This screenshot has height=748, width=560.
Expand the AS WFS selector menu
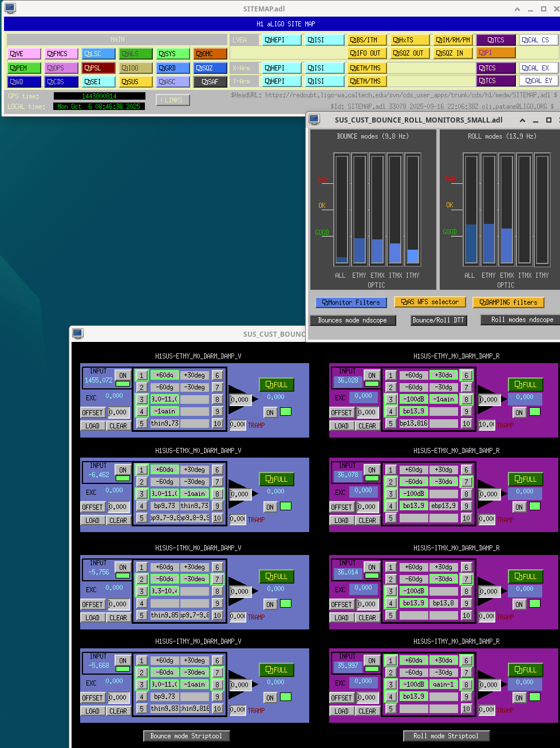pos(430,302)
